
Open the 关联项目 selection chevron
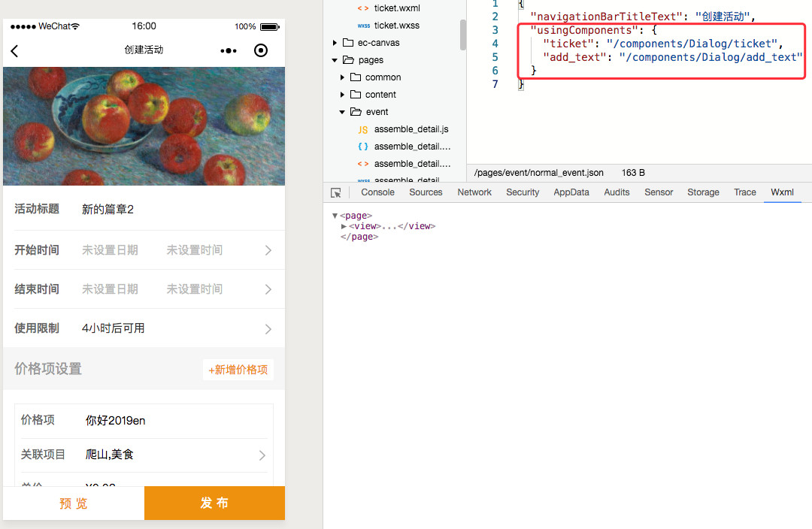(x=262, y=455)
